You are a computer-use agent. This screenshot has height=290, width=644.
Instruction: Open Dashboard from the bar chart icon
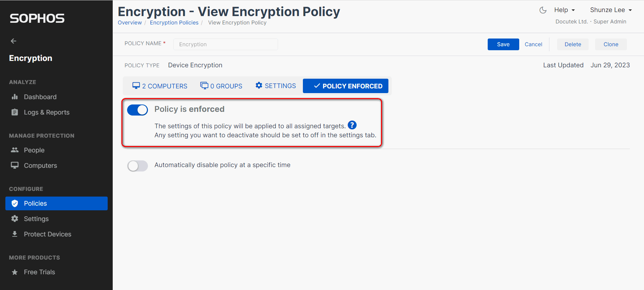[x=15, y=97]
